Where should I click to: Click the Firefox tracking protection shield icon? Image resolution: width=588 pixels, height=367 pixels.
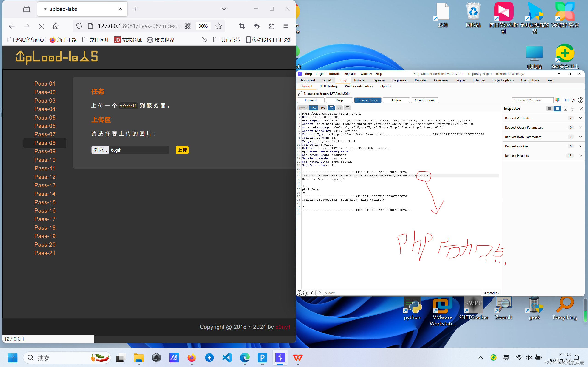79,26
